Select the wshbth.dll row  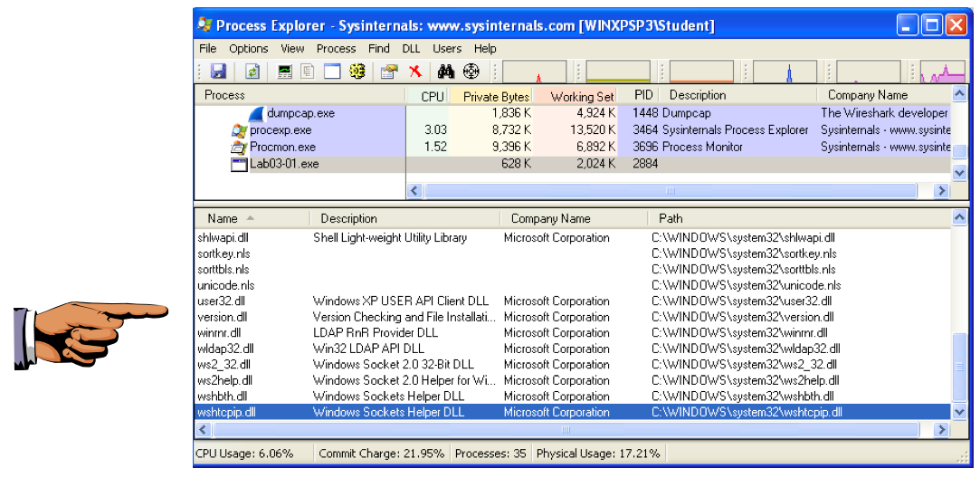pyautogui.click(x=573, y=396)
